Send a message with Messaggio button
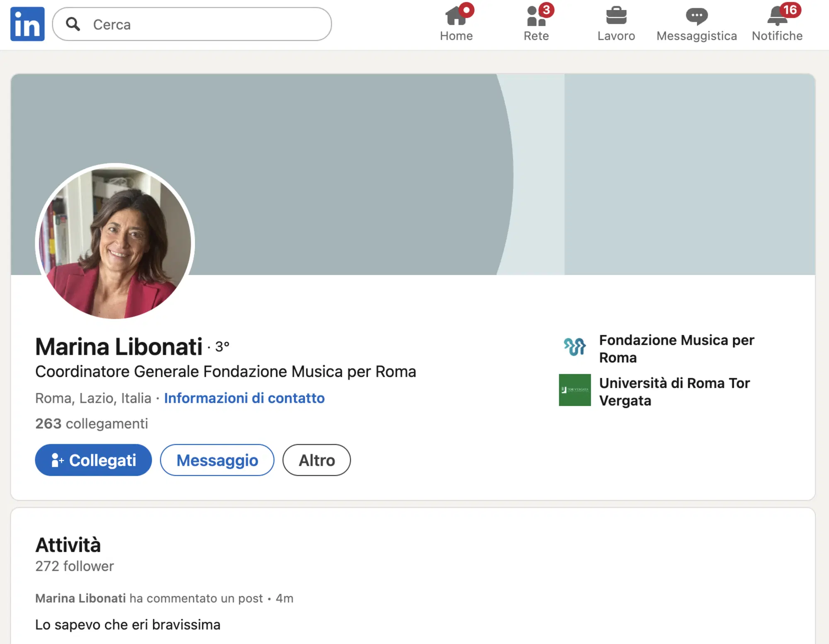The image size is (829, 644). click(217, 460)
